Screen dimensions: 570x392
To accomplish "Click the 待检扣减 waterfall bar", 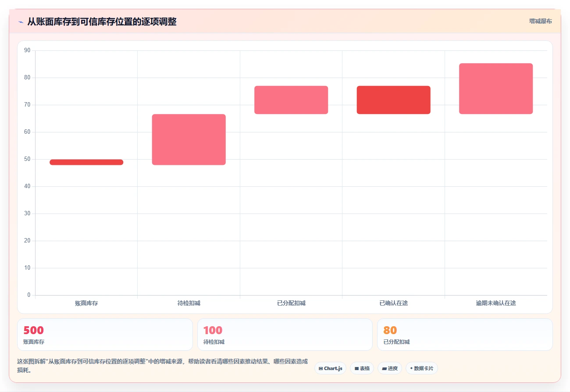I will [x=189, y=139].
